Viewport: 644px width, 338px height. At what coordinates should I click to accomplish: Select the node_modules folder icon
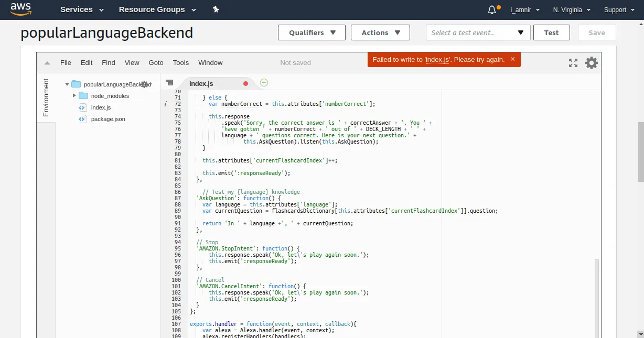[83, 96]
